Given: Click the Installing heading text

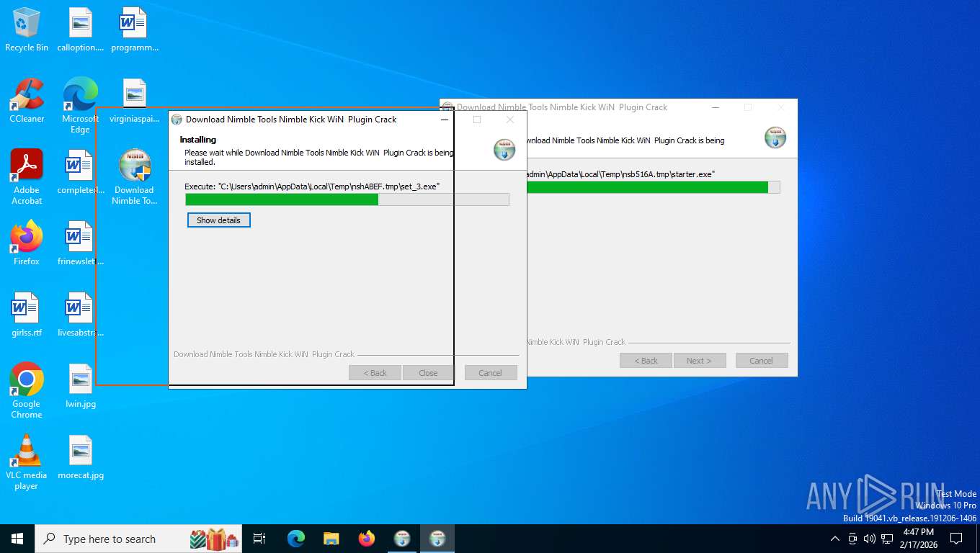Looking at the screenshot, I should click(198, 140).
